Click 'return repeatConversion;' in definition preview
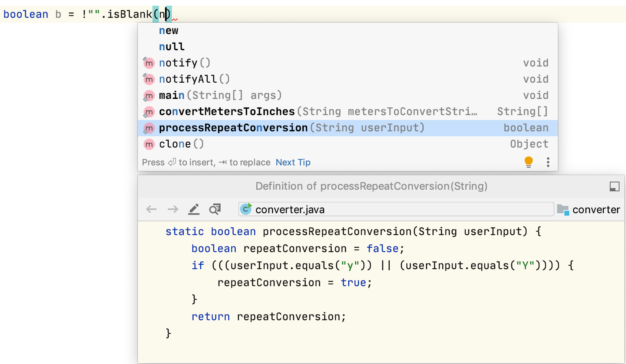The height and width of the screenshot is (364, 626). pos(268,317)
